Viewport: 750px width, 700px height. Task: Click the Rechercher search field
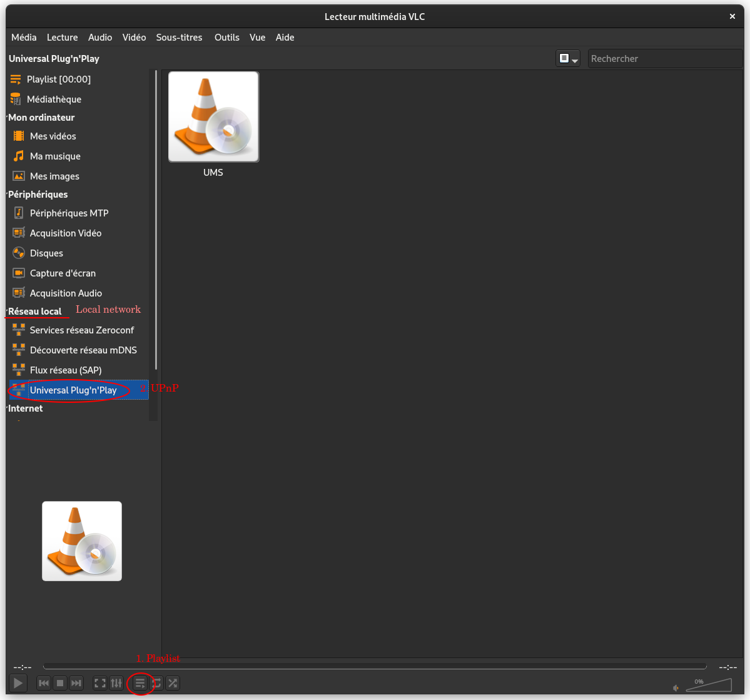tap(665, 59)
